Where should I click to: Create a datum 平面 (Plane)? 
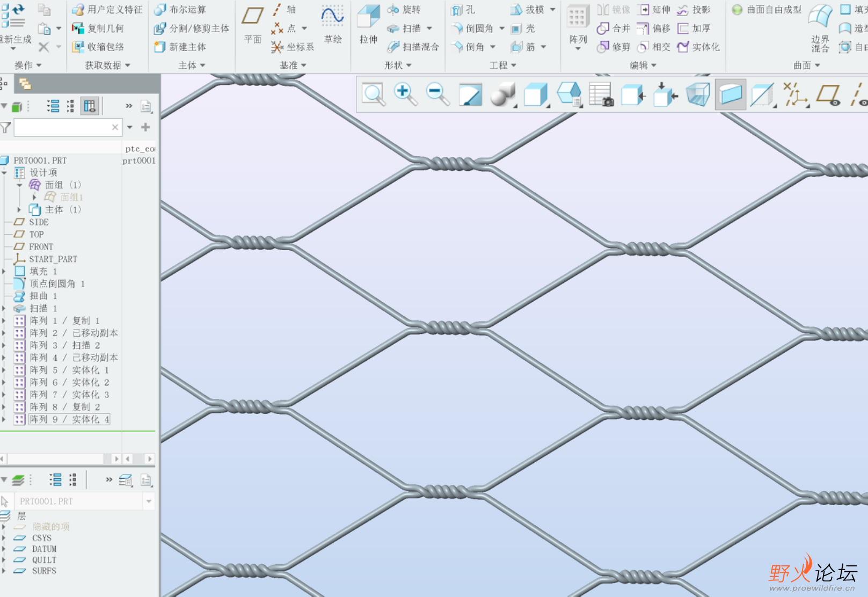click(252, 24)
